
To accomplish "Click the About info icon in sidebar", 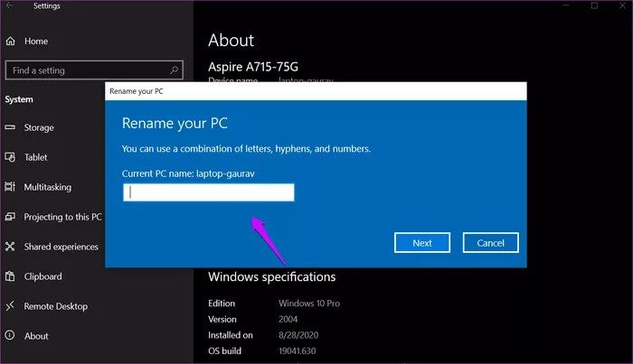I will click(x=10, y=335).
